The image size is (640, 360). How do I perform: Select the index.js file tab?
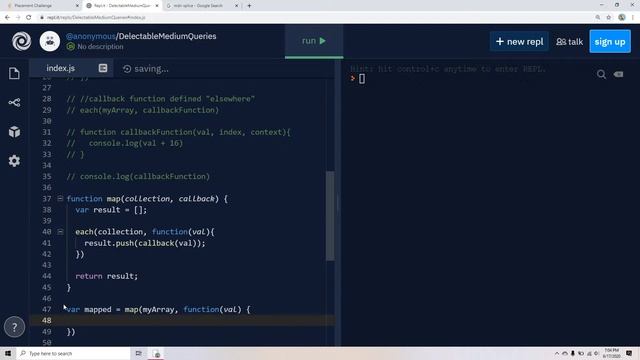pos(60,68)
